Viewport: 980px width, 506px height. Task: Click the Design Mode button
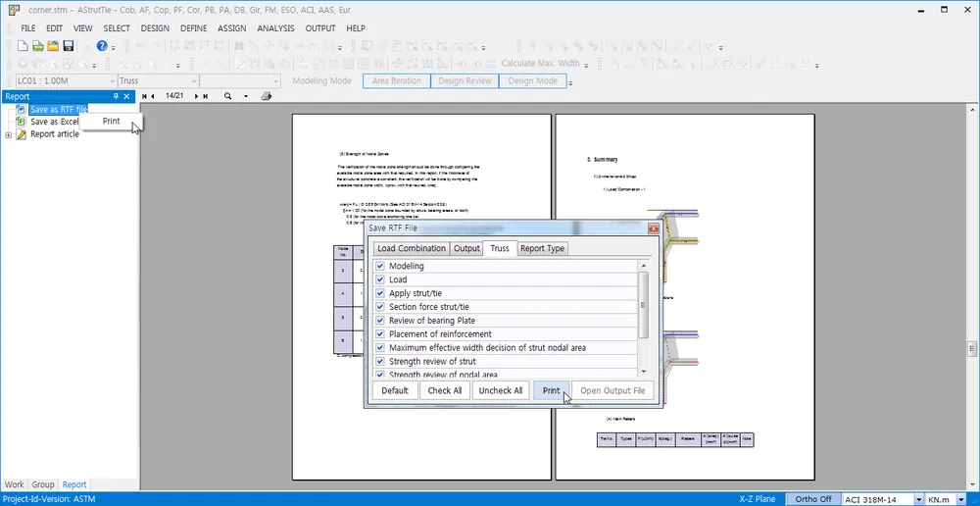click(532, 80)
